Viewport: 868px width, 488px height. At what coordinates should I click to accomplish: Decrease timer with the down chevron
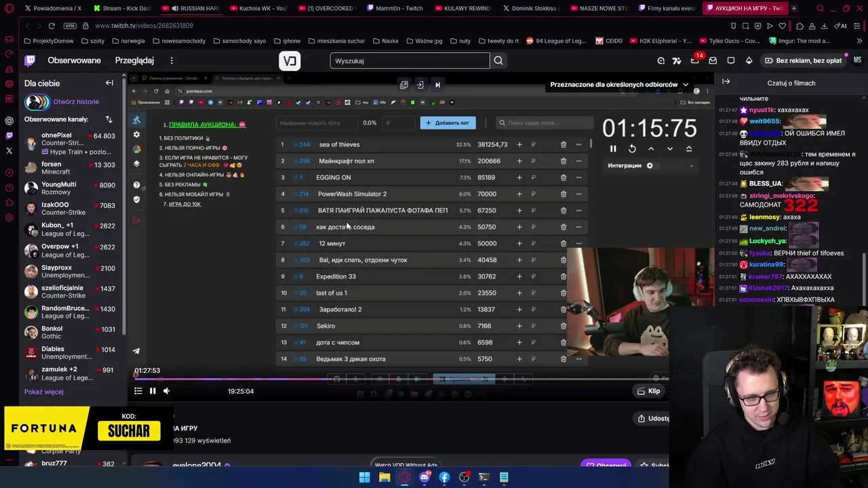670,148
